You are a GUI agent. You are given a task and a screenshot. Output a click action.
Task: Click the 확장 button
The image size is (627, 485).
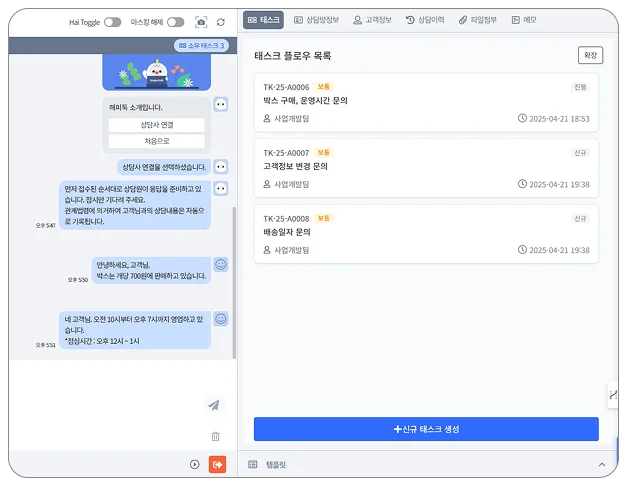pos(590,55)
